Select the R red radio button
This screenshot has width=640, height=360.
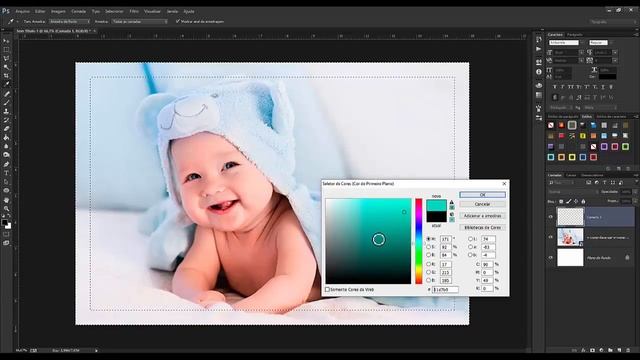point(428,264)
